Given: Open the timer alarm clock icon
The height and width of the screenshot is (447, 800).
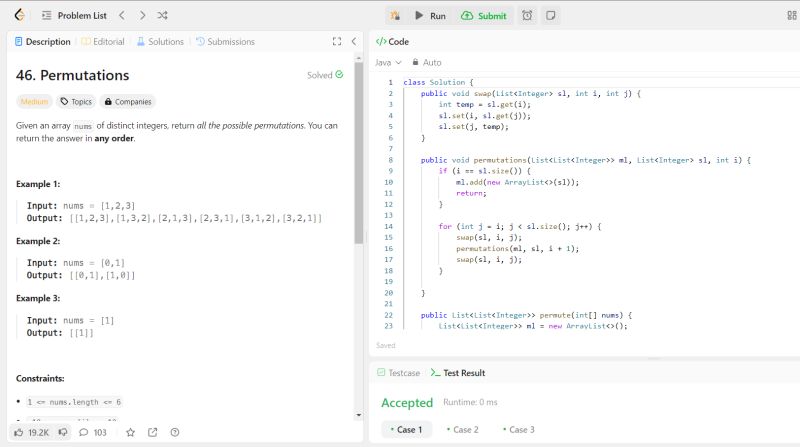Looking at the screenshot, I should pos(527,16).
